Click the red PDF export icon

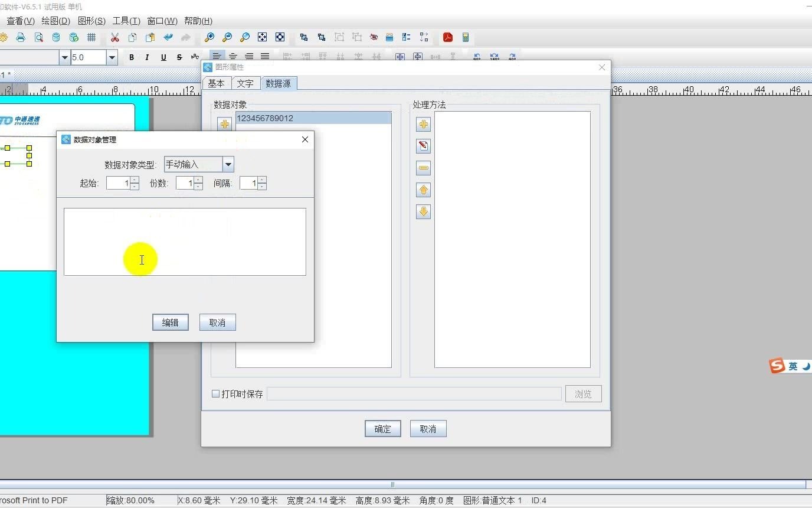click(448, 37)
